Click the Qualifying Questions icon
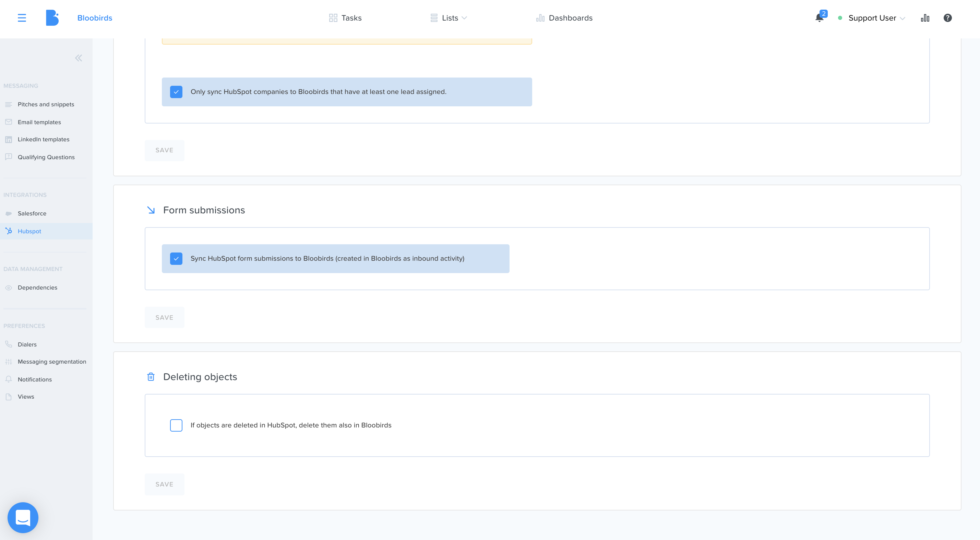The width and height of the screenshot is (980, 540). pyautogui.click(x=8, y=157)
